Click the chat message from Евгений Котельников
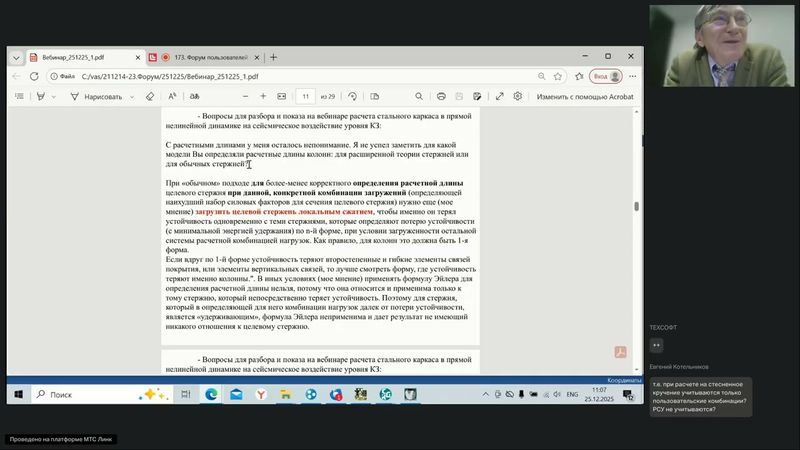 (701, 397)
